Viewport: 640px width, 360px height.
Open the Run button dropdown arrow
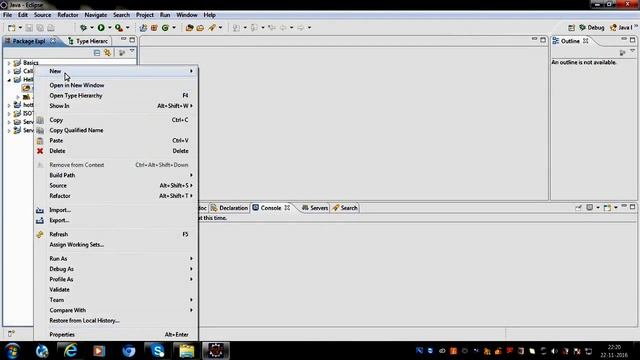[109, 28]
